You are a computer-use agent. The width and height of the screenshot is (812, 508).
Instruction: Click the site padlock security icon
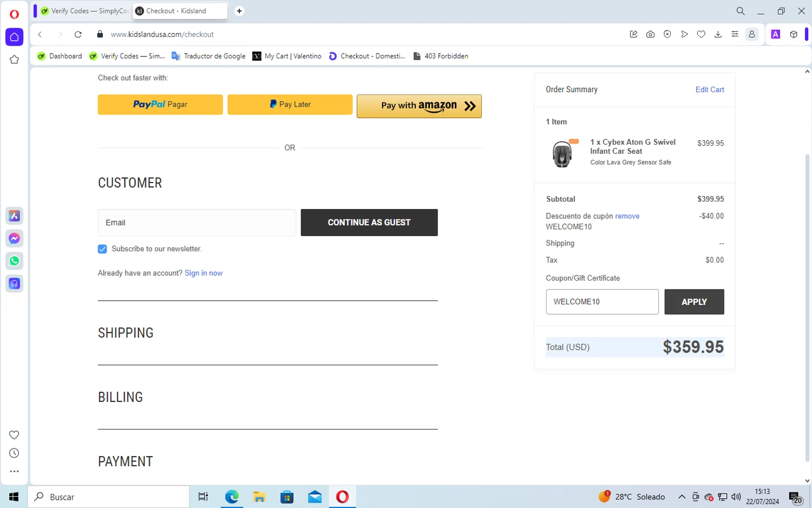pyautogui.click(x=100, y=34)
